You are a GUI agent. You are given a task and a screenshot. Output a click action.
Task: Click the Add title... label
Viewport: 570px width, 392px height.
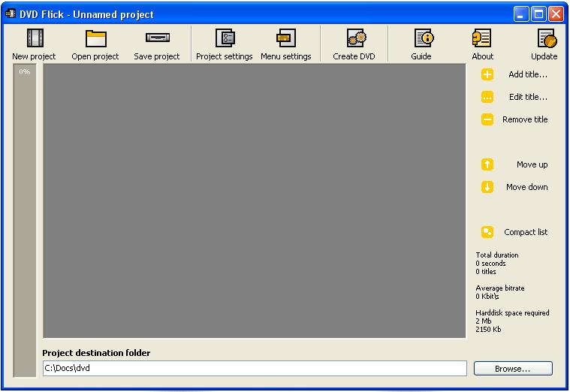click(x=528, y=74)
